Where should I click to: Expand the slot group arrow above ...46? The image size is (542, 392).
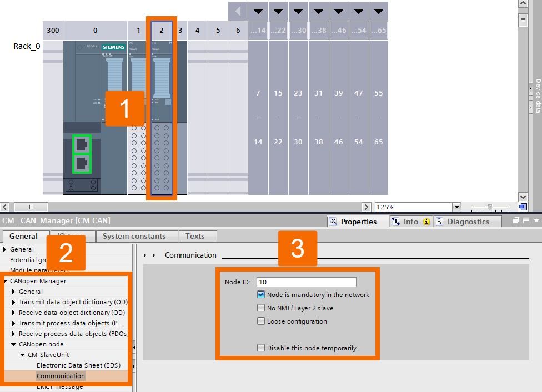[338, 11]
